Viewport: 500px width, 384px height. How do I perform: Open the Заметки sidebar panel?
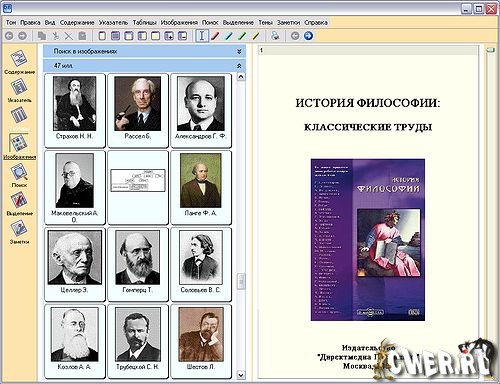pos(19,232)
